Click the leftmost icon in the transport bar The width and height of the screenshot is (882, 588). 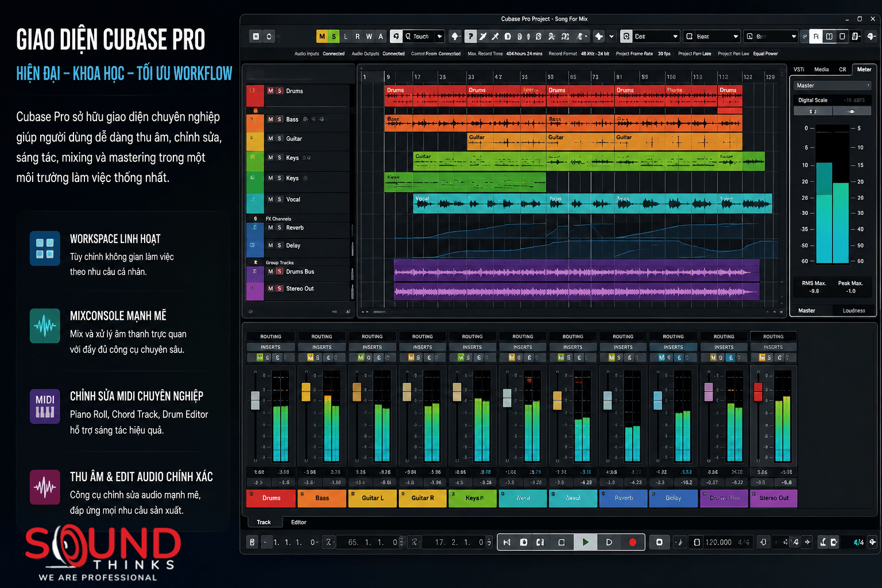click(252, 542)
